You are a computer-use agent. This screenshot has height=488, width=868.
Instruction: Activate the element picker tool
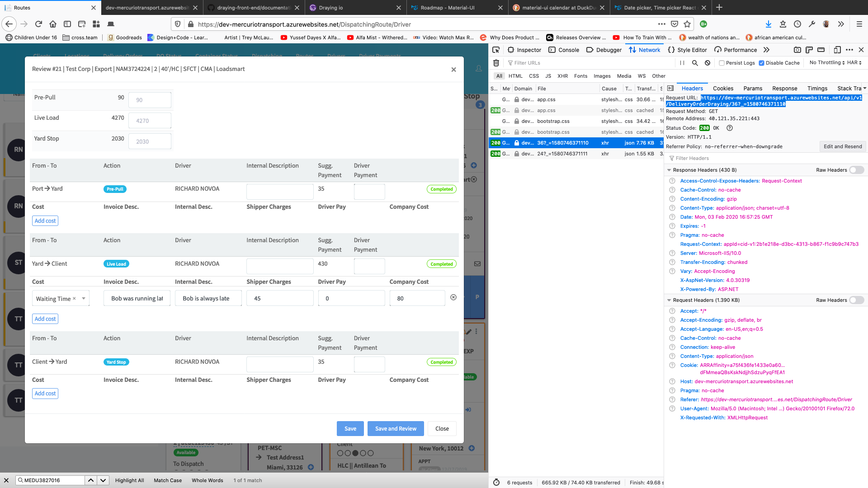[x=496, y=50]
